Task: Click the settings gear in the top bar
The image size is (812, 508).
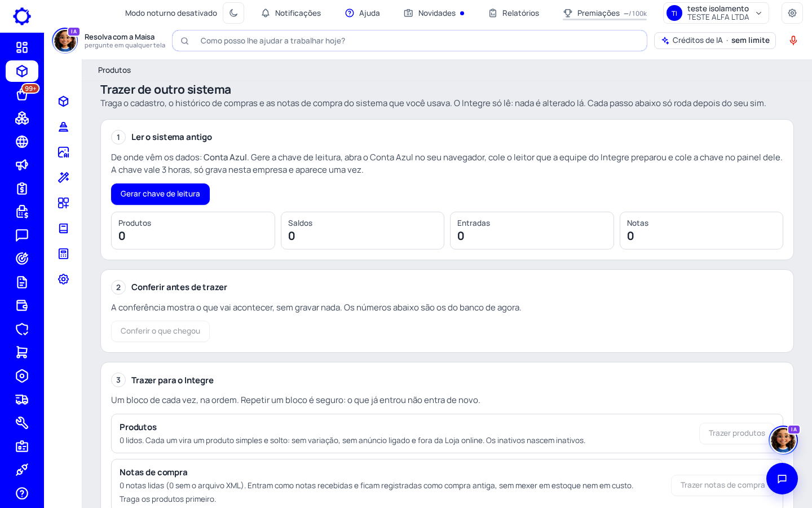Action: (x=792, y=13)
